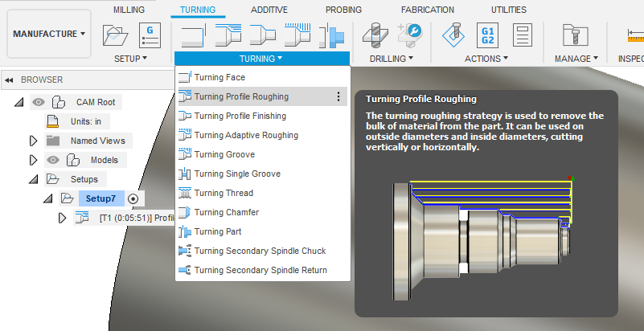Choose Turning Adaptive Roughing from menu

click(262, 135)
